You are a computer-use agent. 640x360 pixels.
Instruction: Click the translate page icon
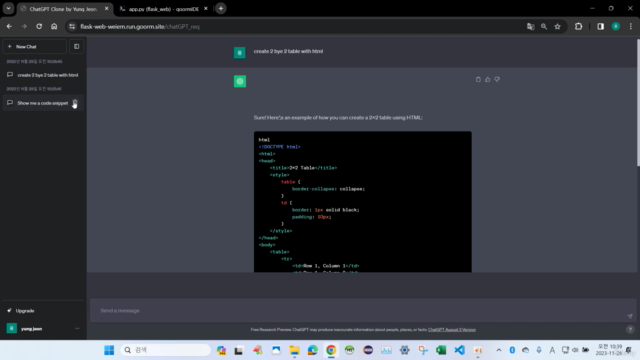531,27
